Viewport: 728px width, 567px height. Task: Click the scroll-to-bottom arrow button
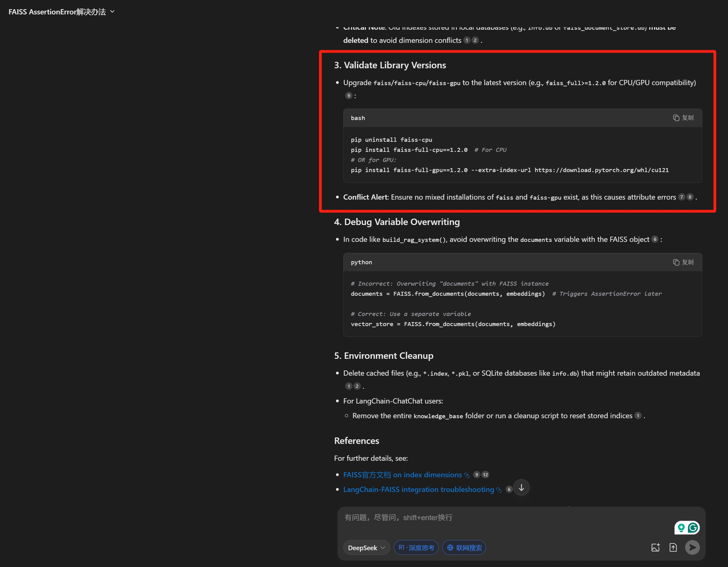[521, 488]
